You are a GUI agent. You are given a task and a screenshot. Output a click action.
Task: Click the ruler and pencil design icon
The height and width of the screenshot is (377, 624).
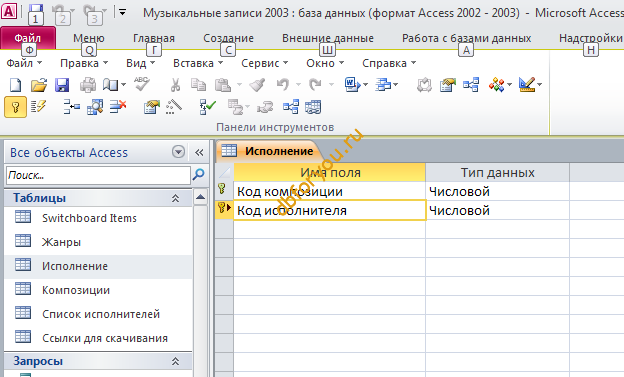click(527, 85)
